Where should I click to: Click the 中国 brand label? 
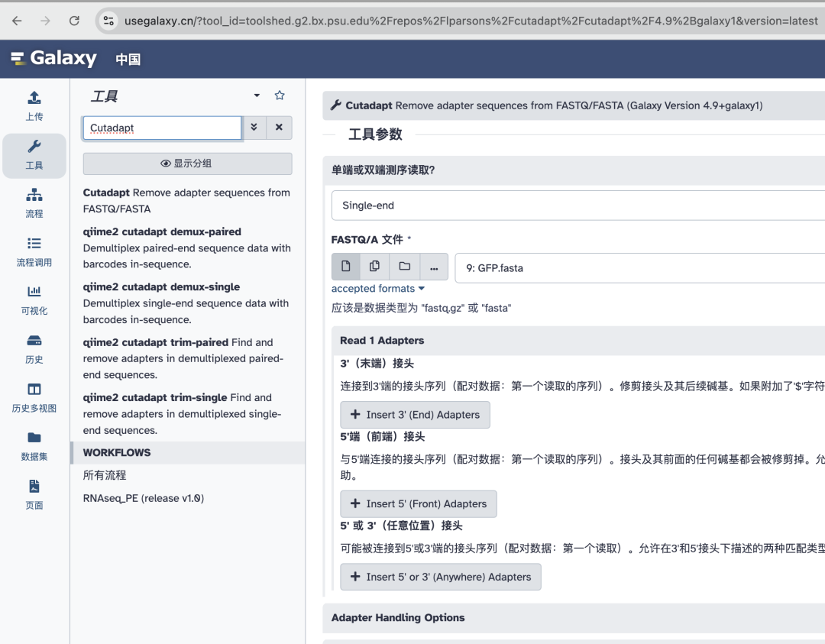click(x=128, y=60)
